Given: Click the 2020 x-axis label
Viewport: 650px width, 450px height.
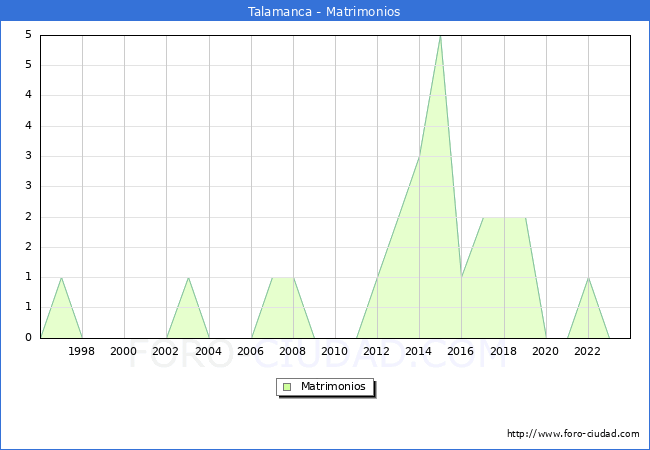Looking at the screenshot, I should tap(546, 351).
